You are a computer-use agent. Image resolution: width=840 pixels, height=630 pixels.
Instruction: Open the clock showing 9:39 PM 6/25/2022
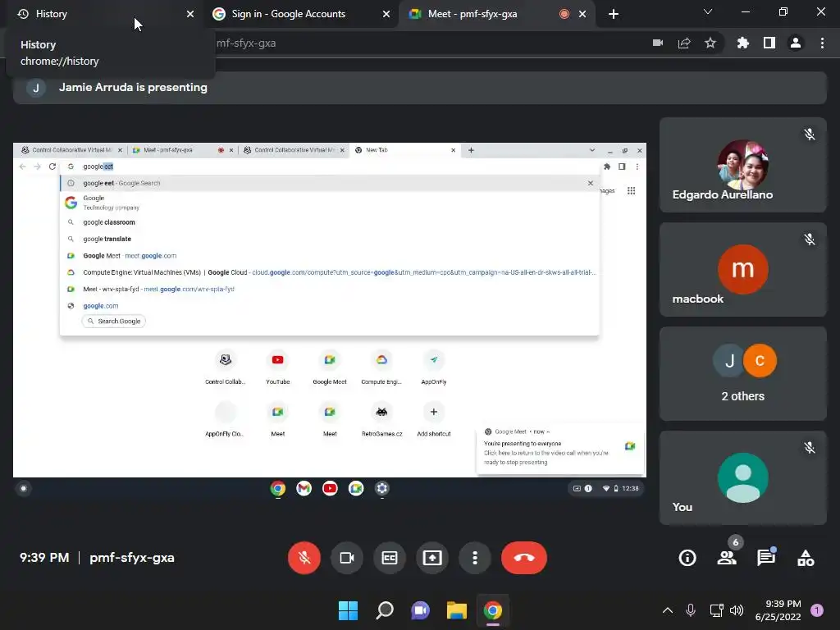778,610
